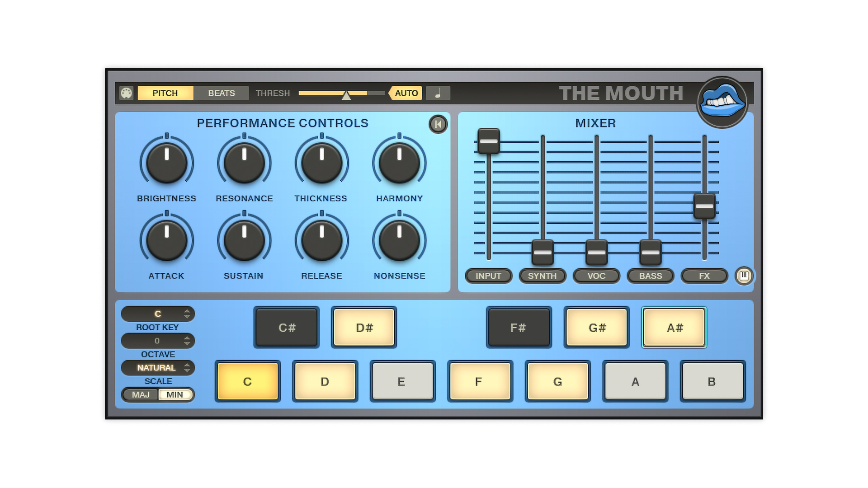Screen dimensions: 868x488
Task: Open the Octave selector showing 0
Action: pyautogui.click(x=157, y=341)
